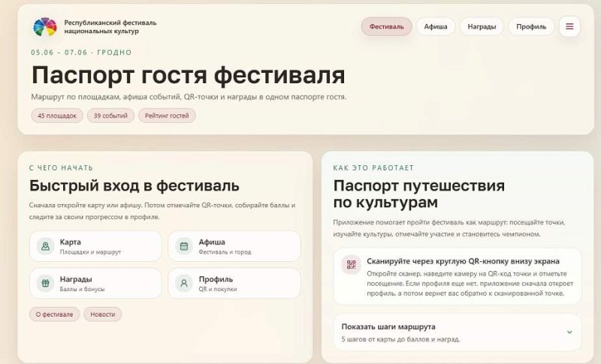Click the Республиканский фестиваль национальных культур title
Image resolution: width=601 pixels, height=364 pixels.
pos(110,27)
